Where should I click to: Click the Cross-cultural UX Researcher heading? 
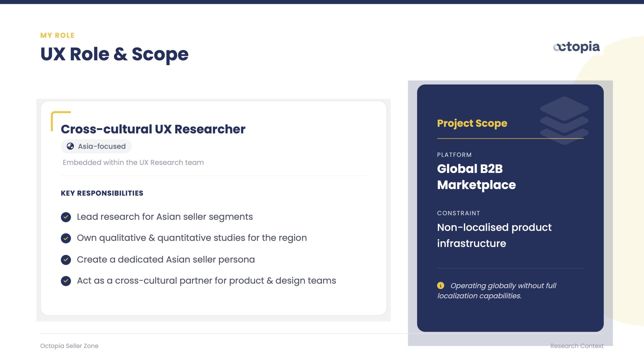click(153, 129)
